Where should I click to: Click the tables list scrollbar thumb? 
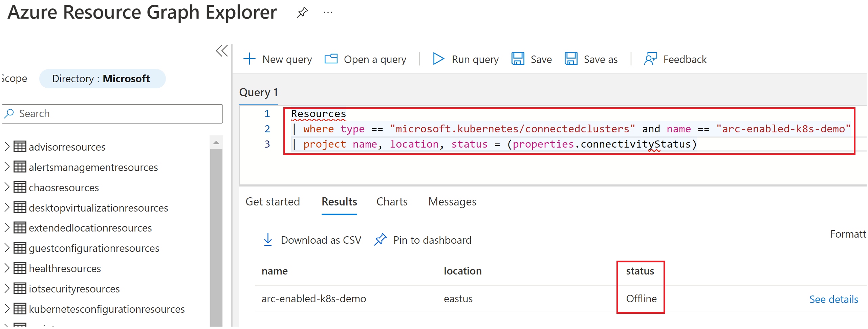point(216,237)
